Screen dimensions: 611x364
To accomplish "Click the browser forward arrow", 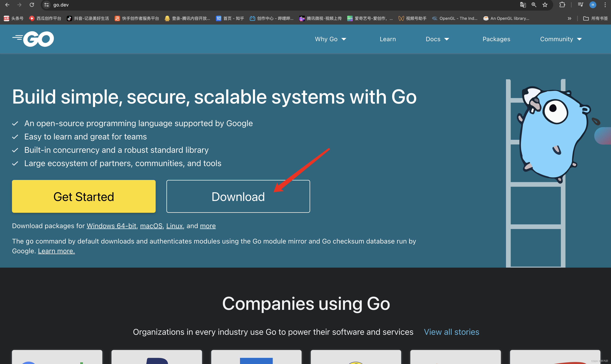I will (x=19, y=5).
